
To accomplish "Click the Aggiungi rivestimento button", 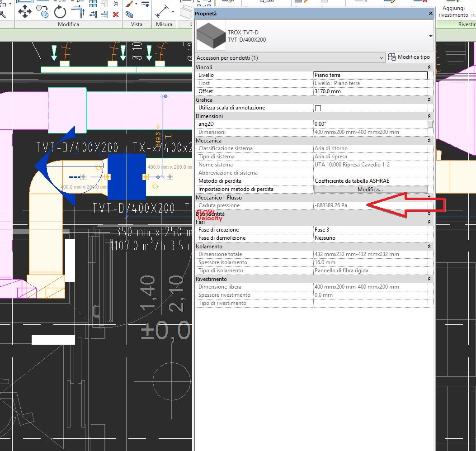I will (x=453, y=11).
